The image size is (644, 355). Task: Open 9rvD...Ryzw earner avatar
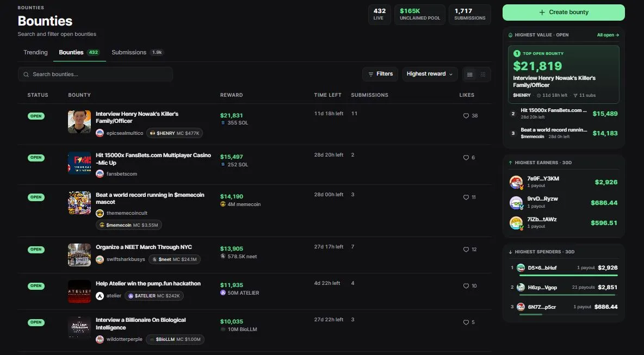[516, 203]
